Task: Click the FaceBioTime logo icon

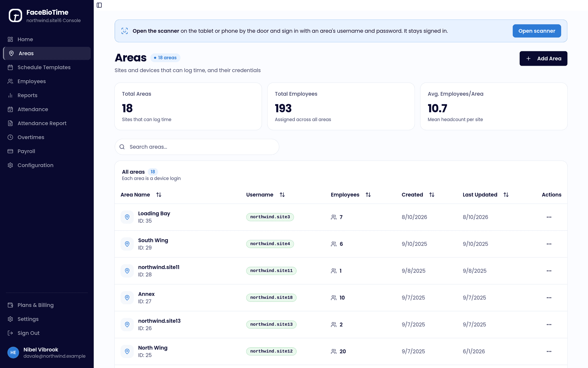Action: click(x=15, y=16)
